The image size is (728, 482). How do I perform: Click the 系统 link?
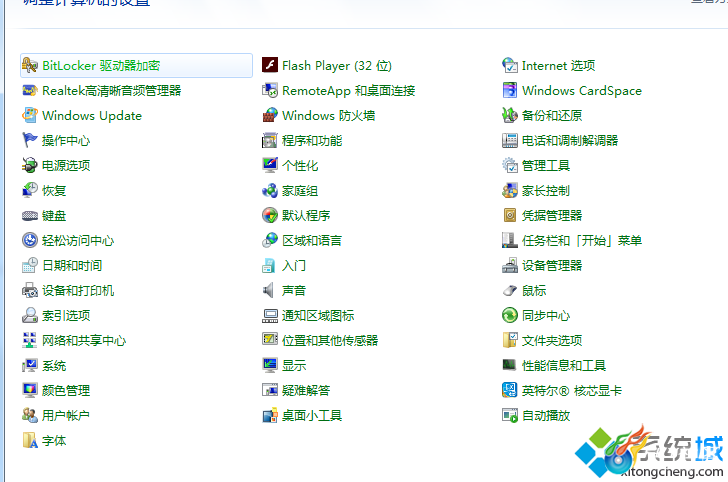click(x=54, y=366)
